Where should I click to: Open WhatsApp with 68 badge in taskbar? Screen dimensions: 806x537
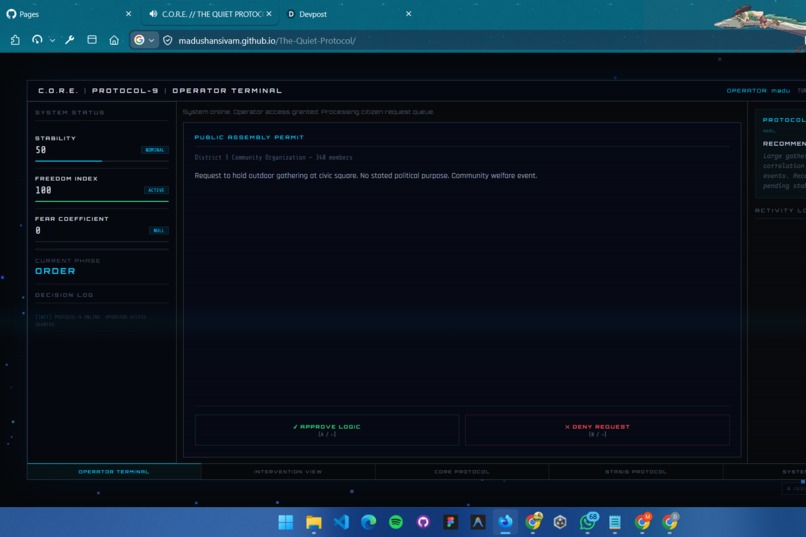588,522
